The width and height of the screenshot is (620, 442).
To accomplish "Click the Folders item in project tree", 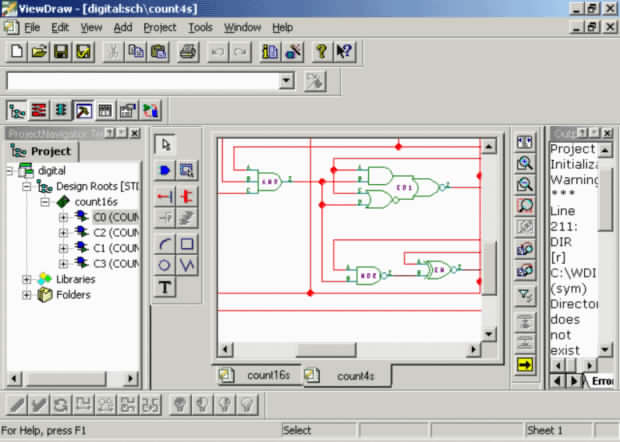I will point(73,295).
